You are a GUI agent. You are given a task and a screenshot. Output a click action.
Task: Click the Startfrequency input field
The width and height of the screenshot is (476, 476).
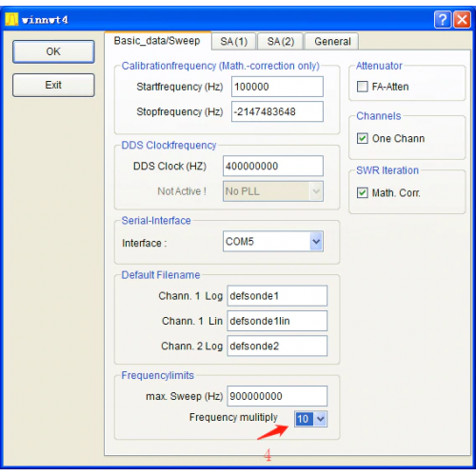pyautogui.click(x=277, y=87)
